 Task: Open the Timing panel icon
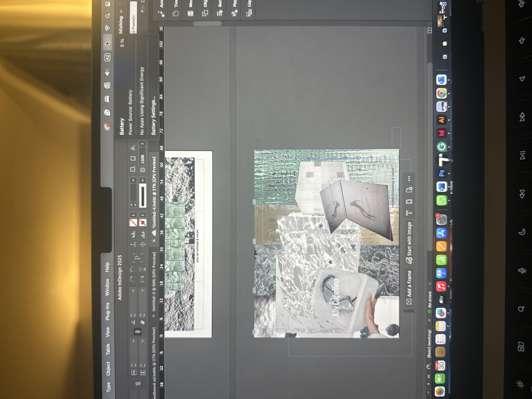pyautogui.click(x=176, y=14)
